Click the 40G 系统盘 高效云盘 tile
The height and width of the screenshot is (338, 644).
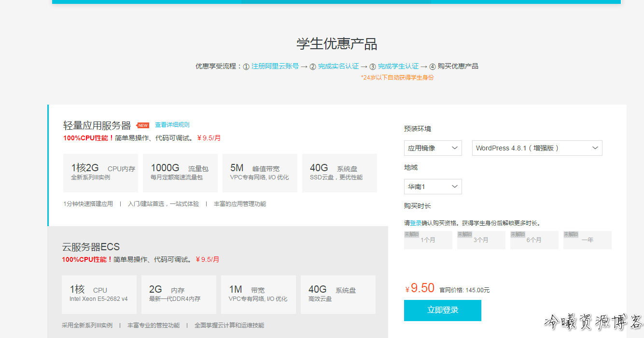(338, 295)
